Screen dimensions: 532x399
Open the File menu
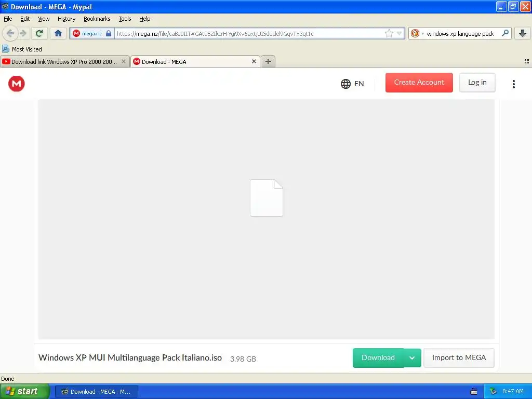8,19
